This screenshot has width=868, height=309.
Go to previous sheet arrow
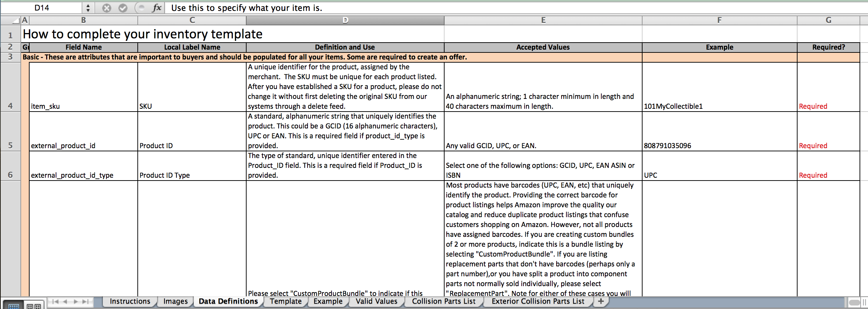(65, 302)
